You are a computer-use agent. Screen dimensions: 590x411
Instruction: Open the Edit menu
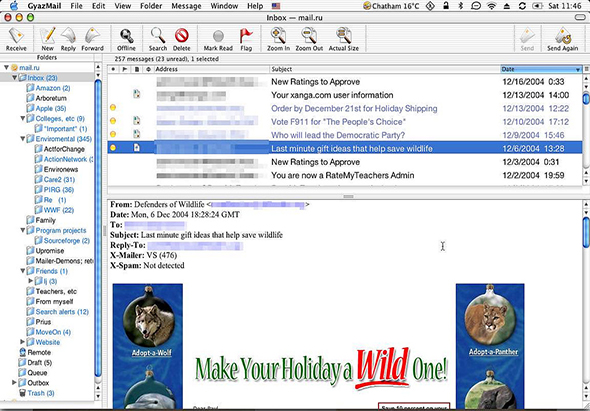tap(98, 6)
